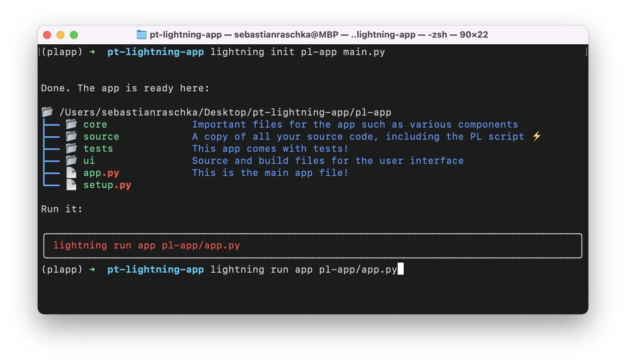
Task: Click the green zoom window button
Action: coord(74,35)
